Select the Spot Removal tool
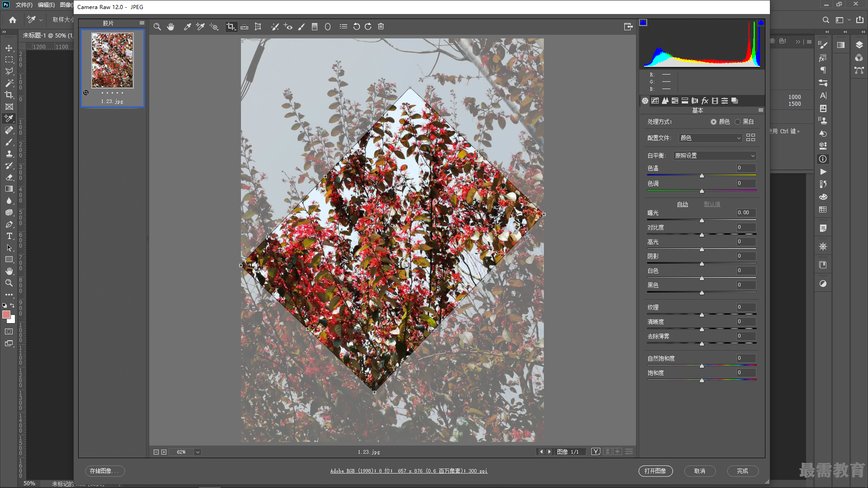Image resolution: width=868 pixels, height=488 pixels. tap(274, 27)
